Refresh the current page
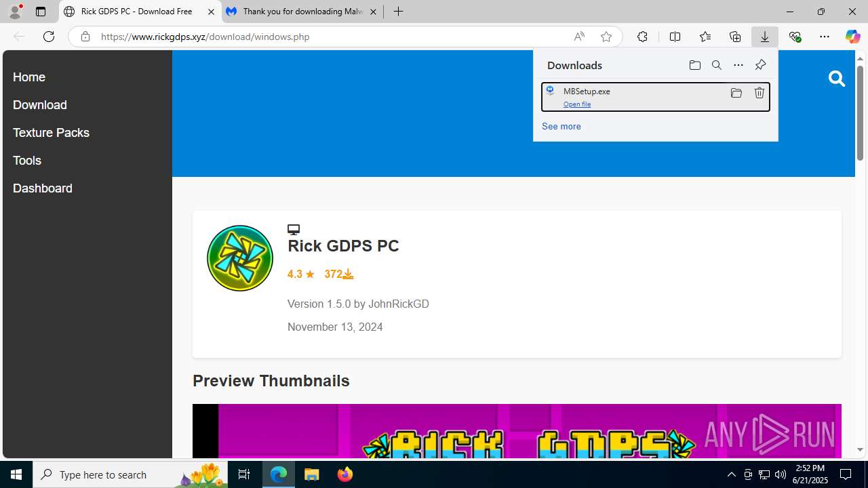 [x=49, y=37]
